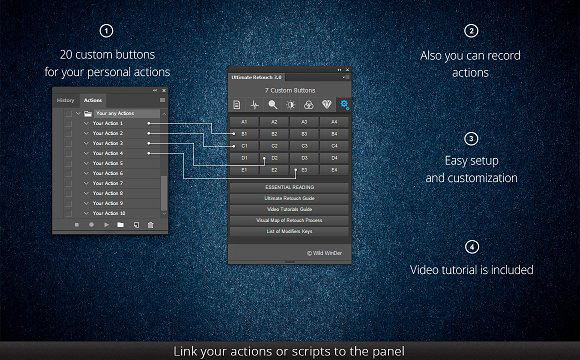Create a new set with folder icon
This screenshot has width=580, height=360.
(x=121, y=225)
